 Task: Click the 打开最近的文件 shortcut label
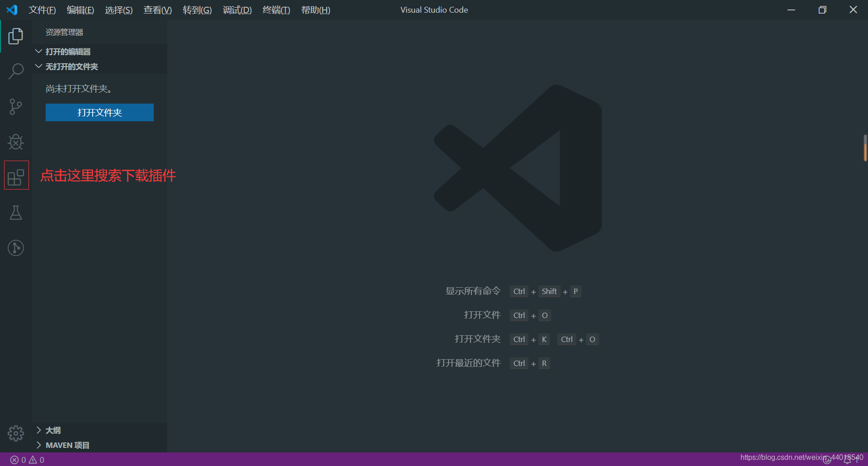click(468, 363)
